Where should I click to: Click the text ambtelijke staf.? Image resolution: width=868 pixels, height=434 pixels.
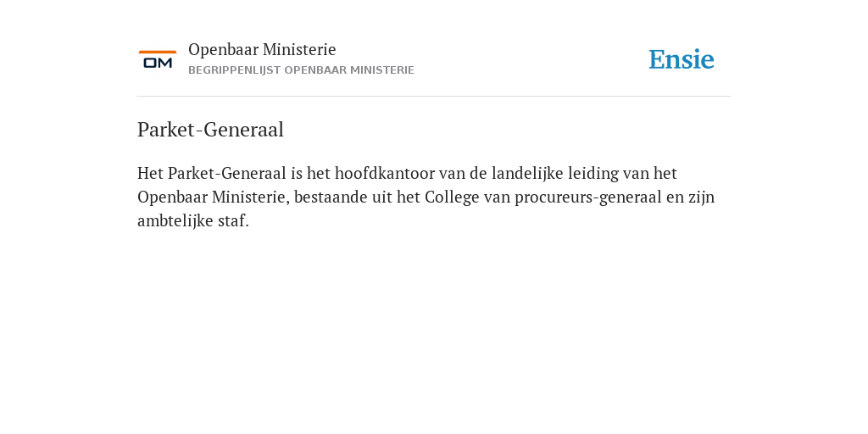(193, 221)
